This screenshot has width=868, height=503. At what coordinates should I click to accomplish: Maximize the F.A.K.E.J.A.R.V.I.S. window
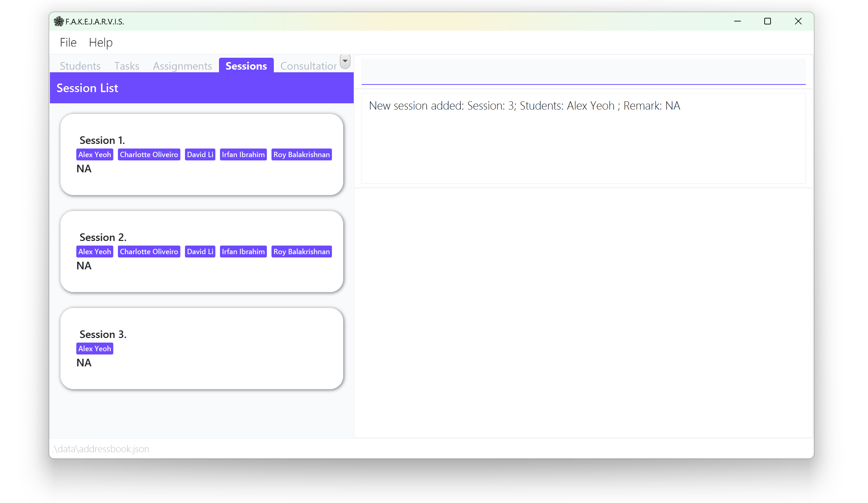tap(767, 21)
